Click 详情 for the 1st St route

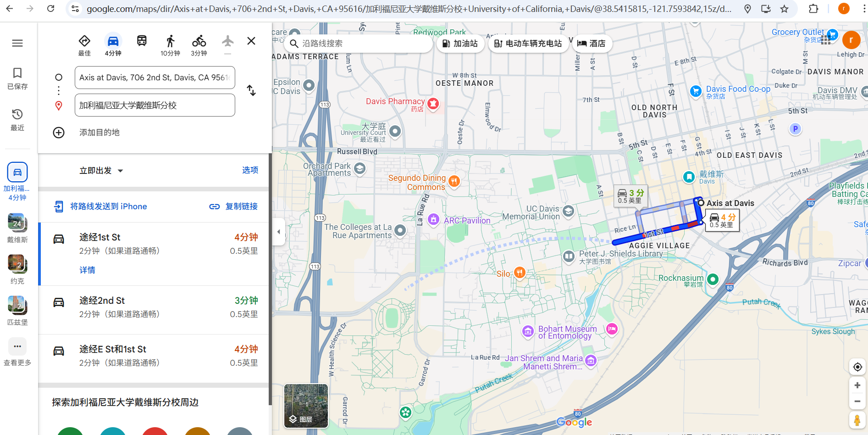point(87,270)
